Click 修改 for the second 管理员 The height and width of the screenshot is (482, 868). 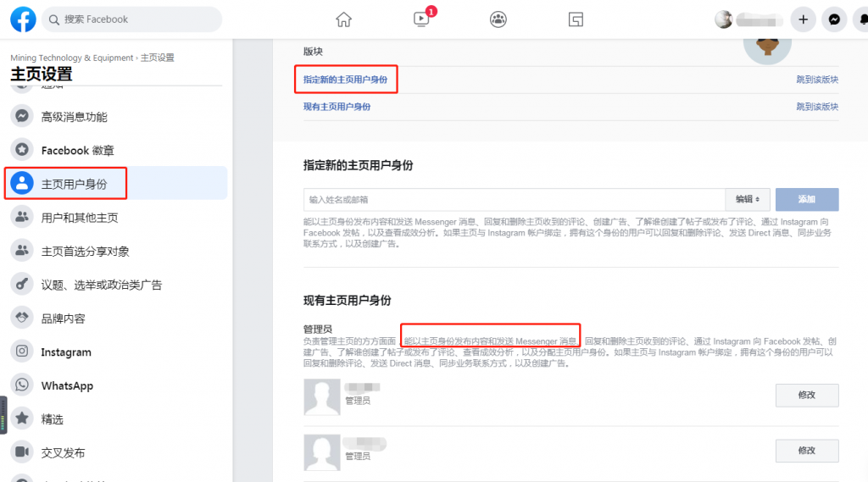(x=807, y=451)
